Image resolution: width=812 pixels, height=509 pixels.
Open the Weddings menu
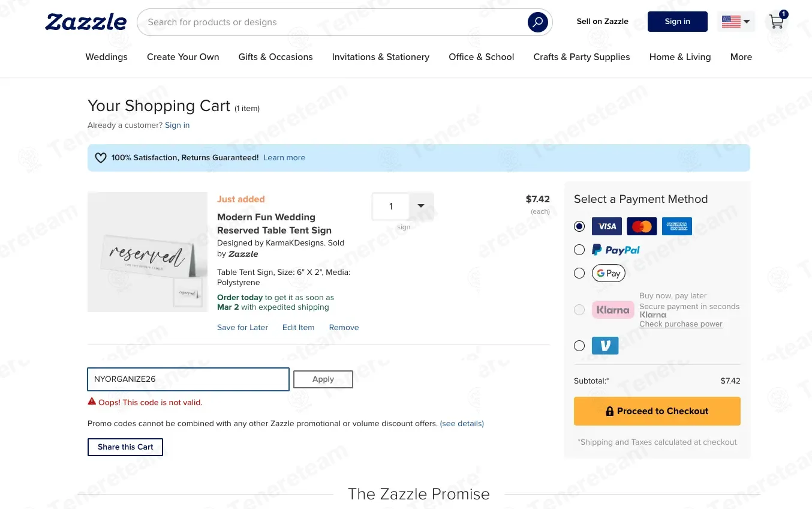point(106,57)
